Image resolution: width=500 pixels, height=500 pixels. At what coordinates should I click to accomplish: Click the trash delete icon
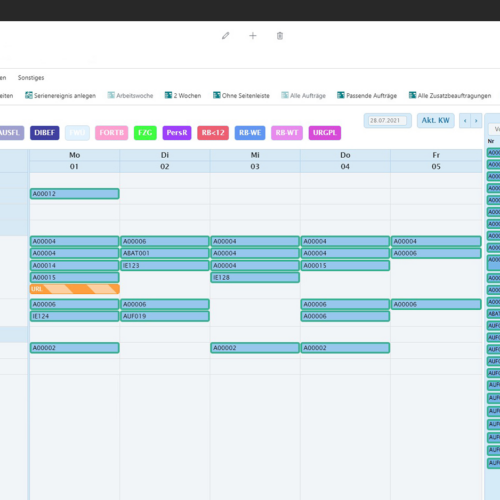tap(280, 36)
